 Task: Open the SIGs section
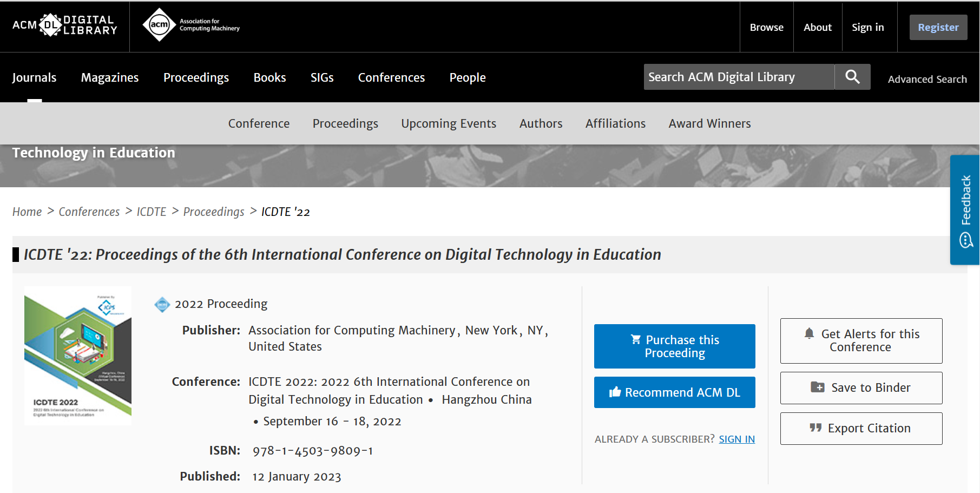point(322,77)
